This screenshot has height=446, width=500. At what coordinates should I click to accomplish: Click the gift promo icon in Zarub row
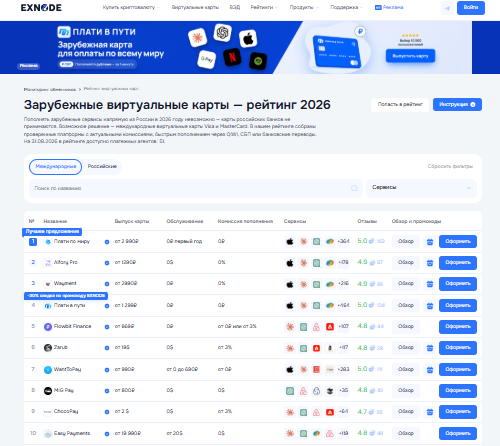[x=430, y=348]
